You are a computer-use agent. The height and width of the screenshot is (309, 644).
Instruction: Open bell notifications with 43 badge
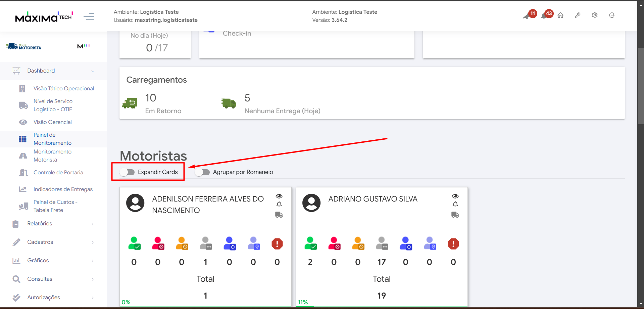point(545,16)
